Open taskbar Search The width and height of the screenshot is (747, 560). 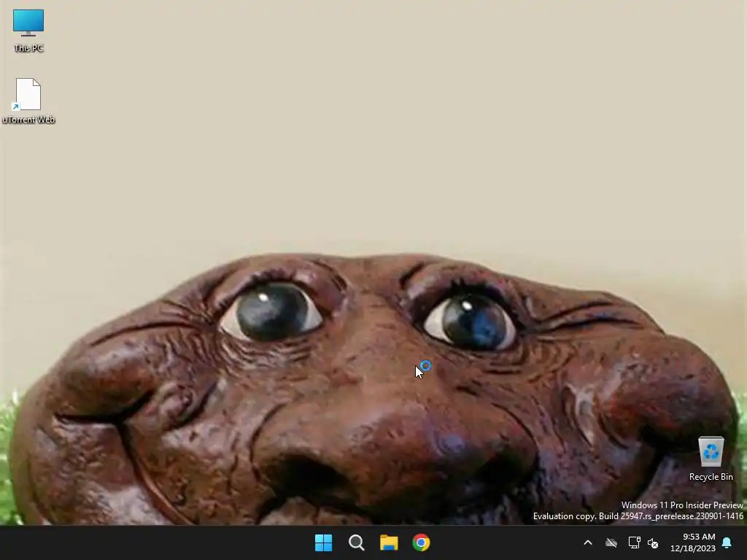click(356, 542)
